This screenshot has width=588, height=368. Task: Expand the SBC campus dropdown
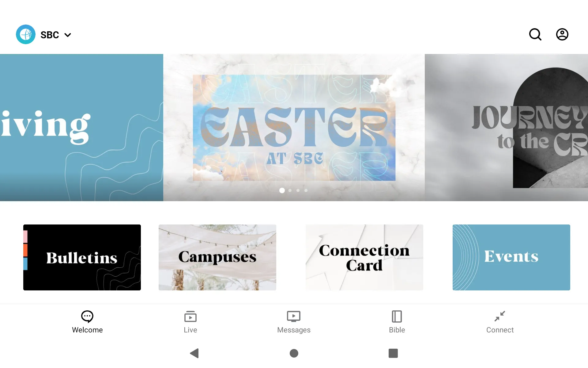point(67,35)
